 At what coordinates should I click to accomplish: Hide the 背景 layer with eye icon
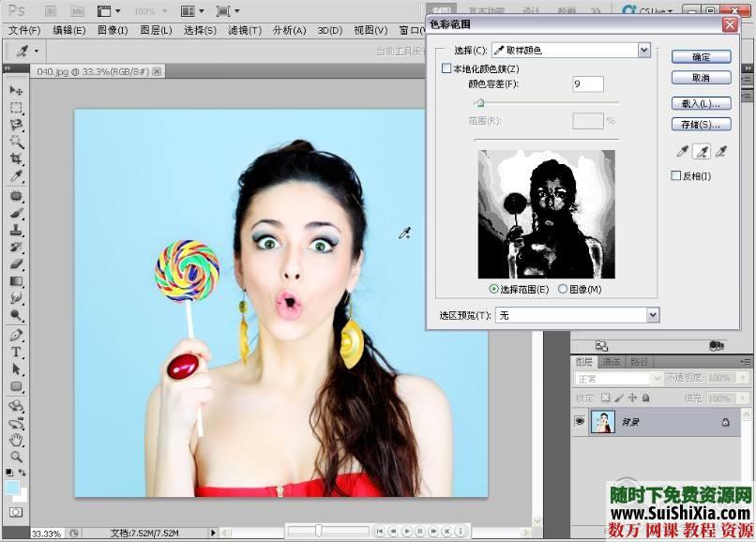580,421
